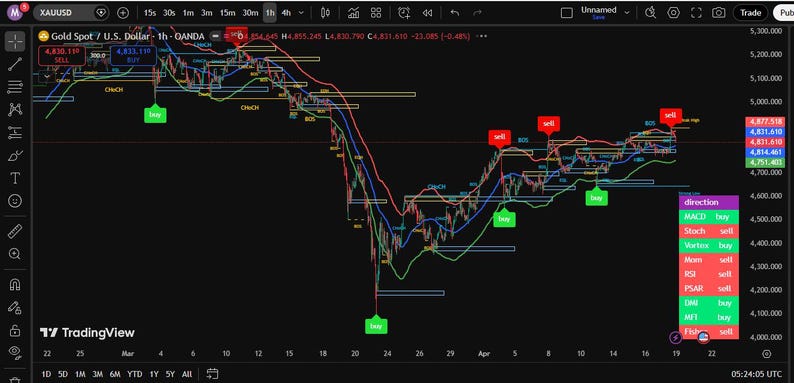Set range to All

coord(187,374)
